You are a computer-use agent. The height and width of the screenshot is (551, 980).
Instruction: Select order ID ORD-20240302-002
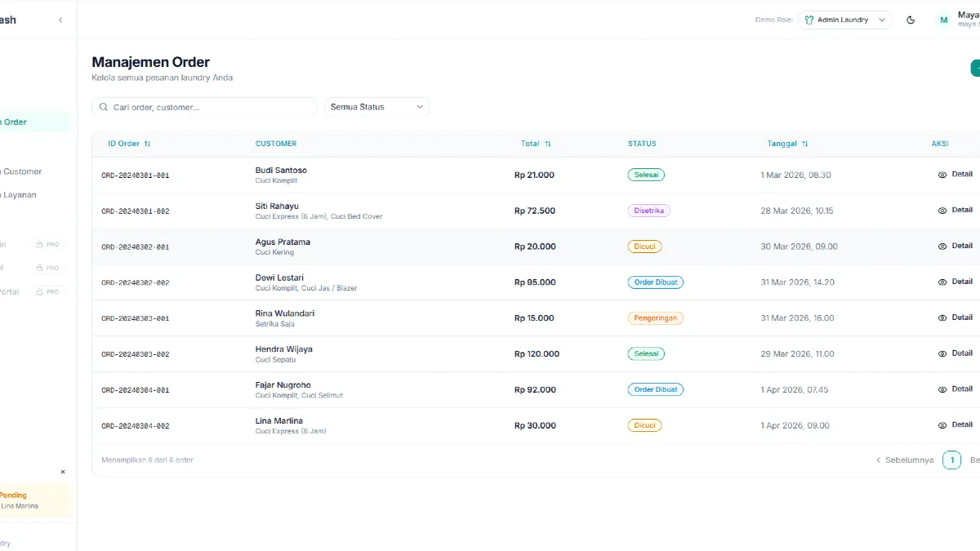coord(136,283)
